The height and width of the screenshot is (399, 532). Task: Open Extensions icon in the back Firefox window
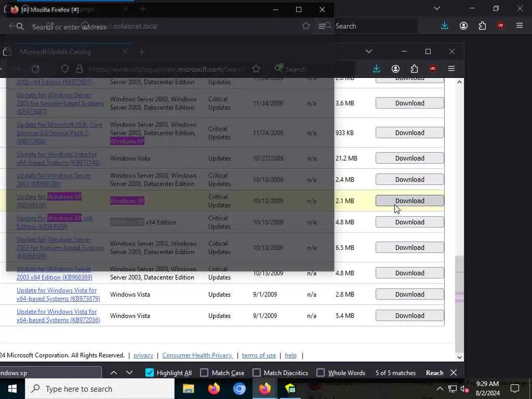(x=482, y=26)
